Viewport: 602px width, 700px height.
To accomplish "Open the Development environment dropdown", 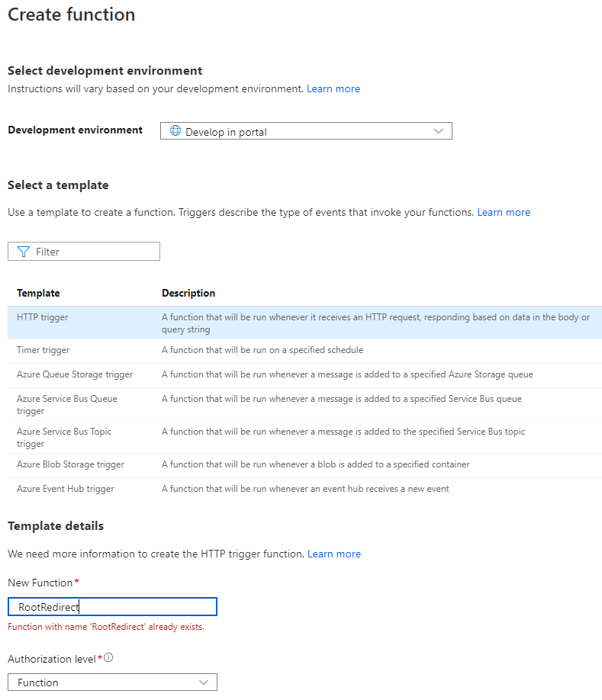I will (x=305, y=131).
